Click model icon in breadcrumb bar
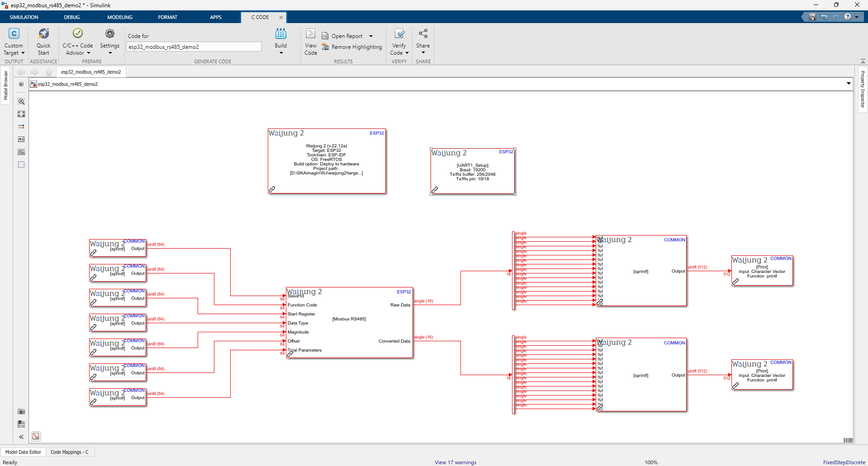 point(33,84)
